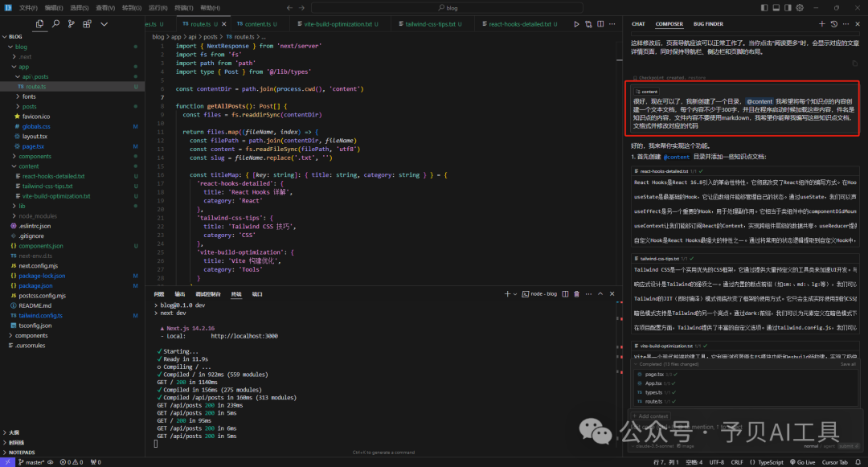Open page.tsx in completed changes list
Screen dimensions: 868x467
(653, 374)
